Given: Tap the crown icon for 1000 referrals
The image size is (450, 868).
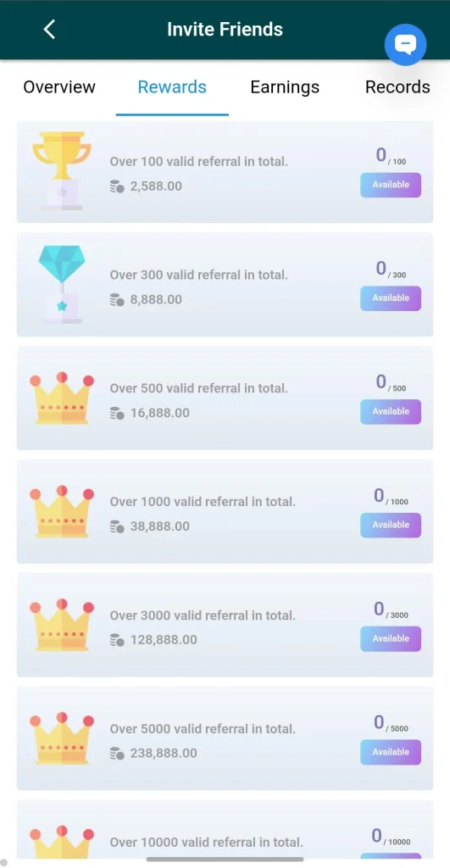Looking at the screenshot, I should [x=61, y=511].
